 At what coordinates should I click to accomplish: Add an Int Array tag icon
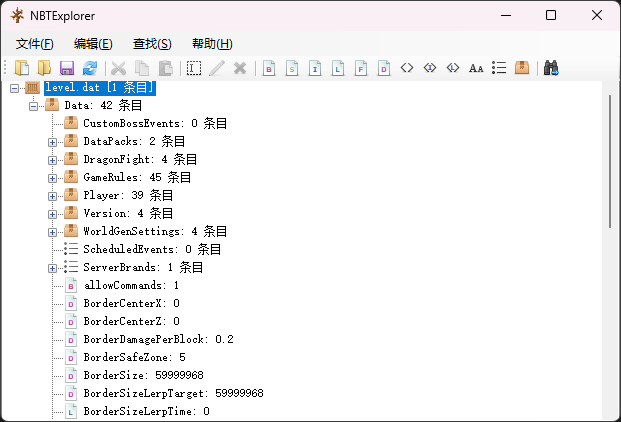coord(430,68)
